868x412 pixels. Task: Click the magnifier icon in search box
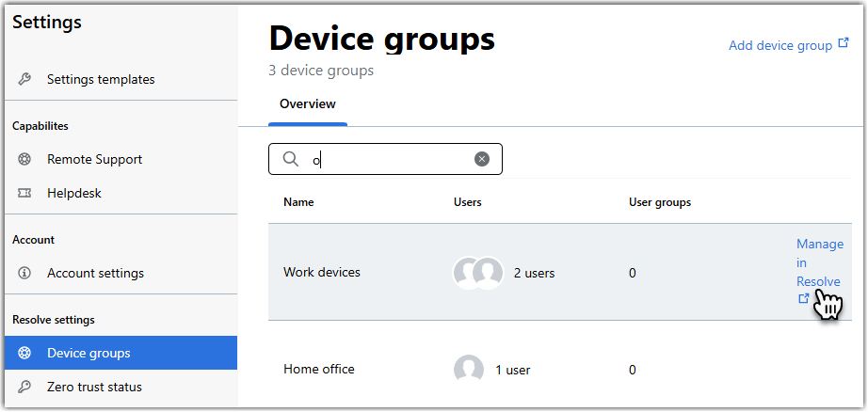click(291, 159)
